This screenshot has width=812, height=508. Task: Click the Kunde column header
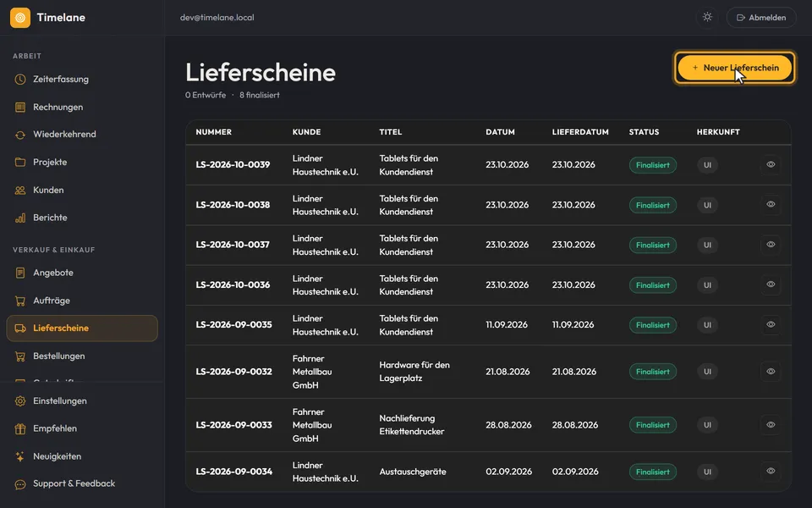point(306,132)
